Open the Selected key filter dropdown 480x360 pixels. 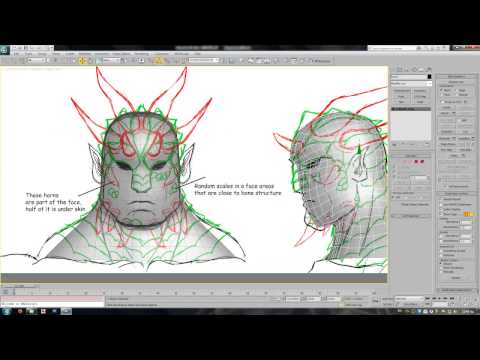pos(409,298)
